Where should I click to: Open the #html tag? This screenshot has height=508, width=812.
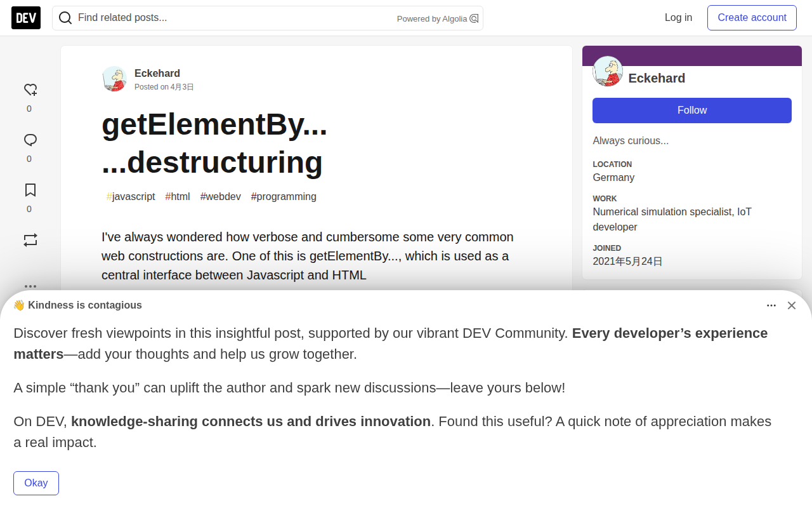pos(178,197)
